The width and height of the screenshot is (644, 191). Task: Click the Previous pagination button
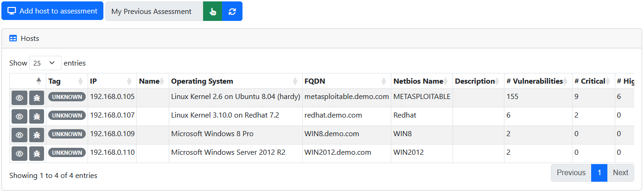pos(571,172)
